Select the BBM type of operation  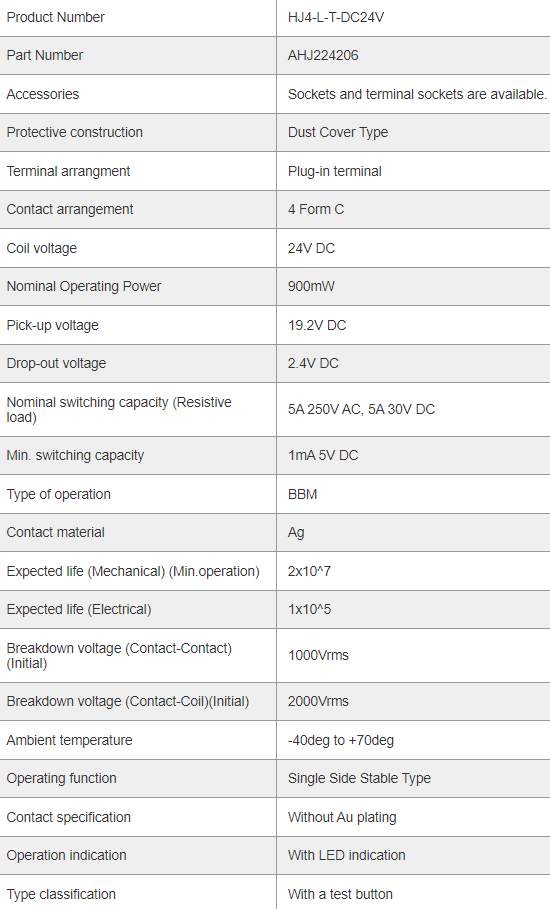(303, 495)
